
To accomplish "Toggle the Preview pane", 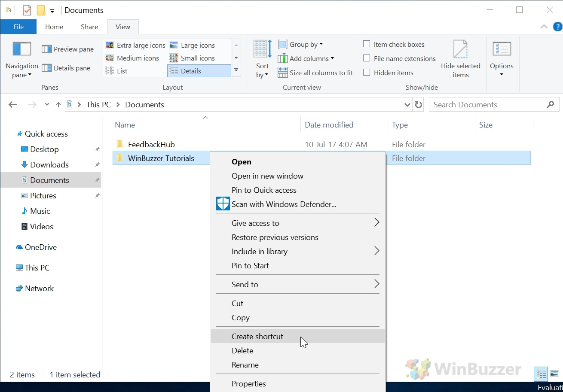I will click(67, 49).
